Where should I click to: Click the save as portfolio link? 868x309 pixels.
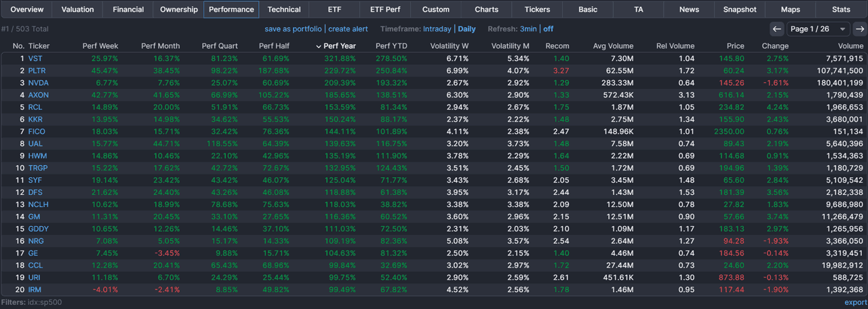pos(293,29)
